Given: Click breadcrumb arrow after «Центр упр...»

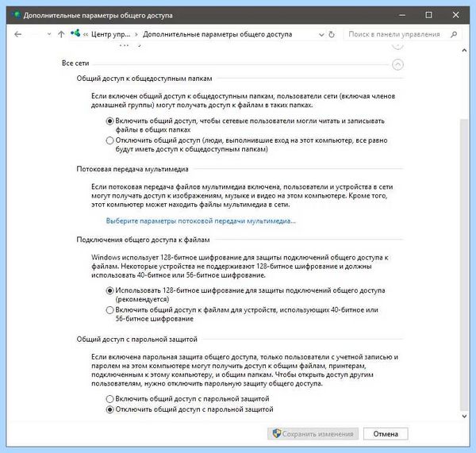Looking at the screenshot, I should tap(136, 35).
